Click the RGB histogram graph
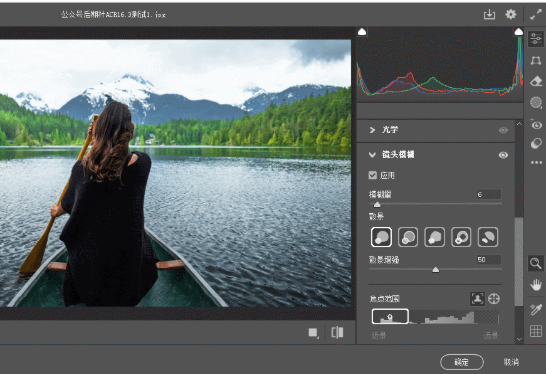The image size is (546, 374). point(440,64)
